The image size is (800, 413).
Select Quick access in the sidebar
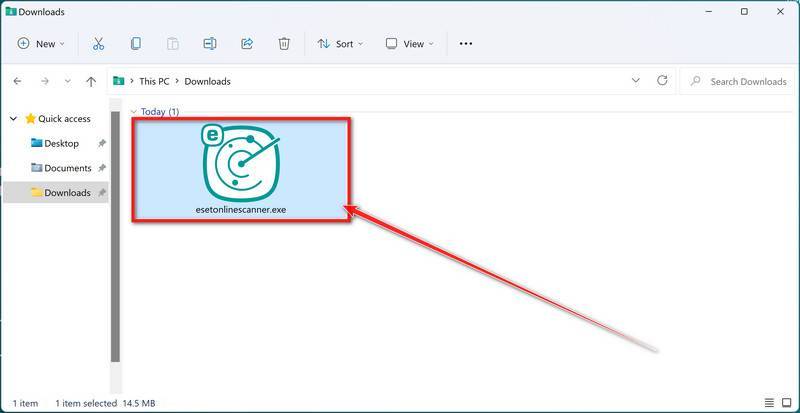64,118
